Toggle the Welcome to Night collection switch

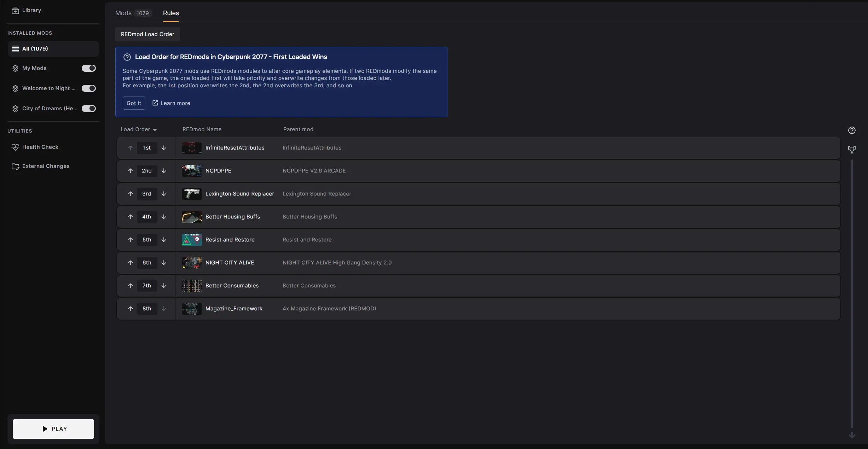(89, 88)
